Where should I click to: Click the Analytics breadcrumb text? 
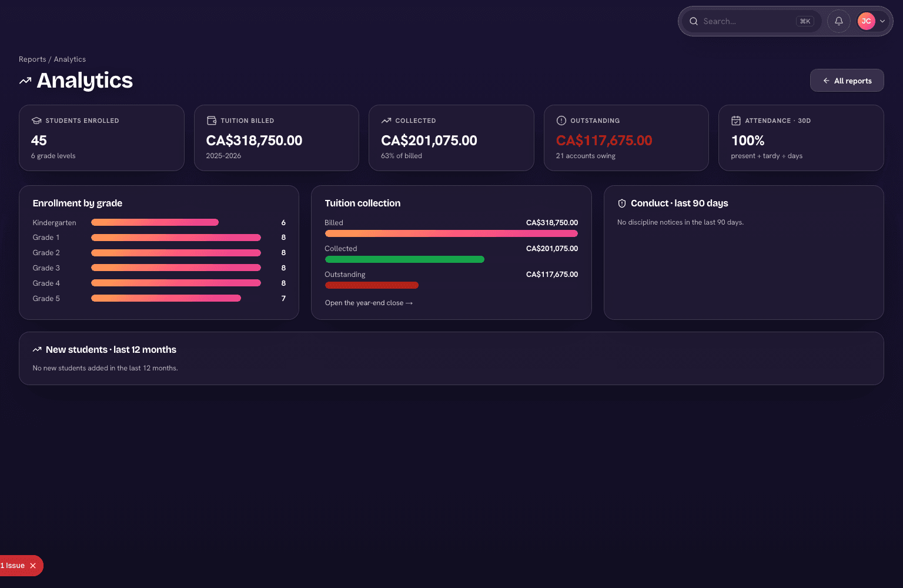(70, 59)
